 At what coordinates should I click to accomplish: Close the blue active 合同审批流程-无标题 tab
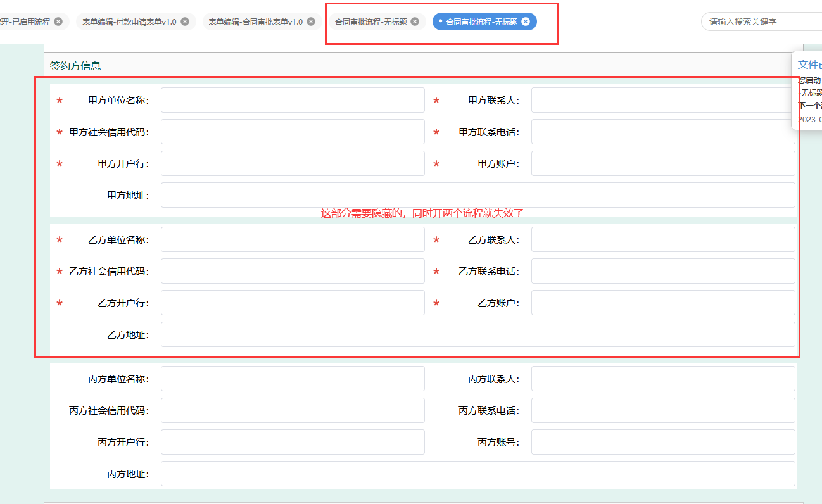pos(526,22)
